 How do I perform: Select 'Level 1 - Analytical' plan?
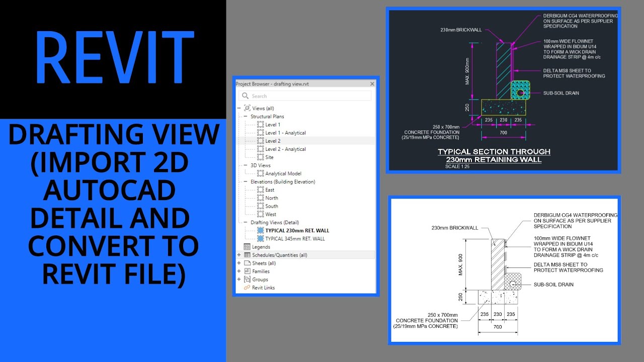(x=285, y=133)
